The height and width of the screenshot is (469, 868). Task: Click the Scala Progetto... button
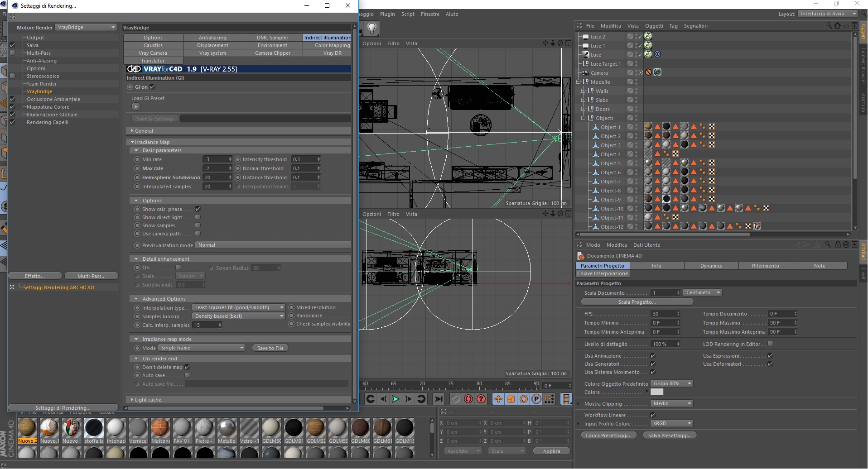pyautogui.click(x=637, y=302)
